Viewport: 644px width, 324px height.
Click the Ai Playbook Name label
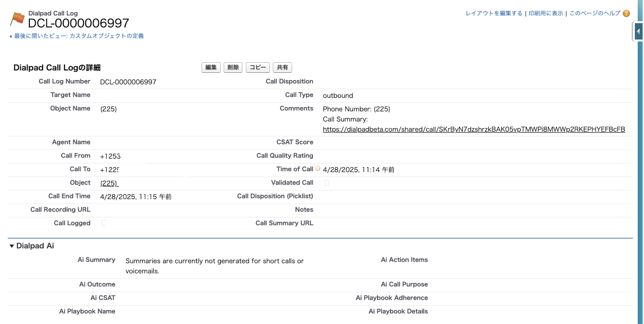pyautogui.click(x=87, y=311)
